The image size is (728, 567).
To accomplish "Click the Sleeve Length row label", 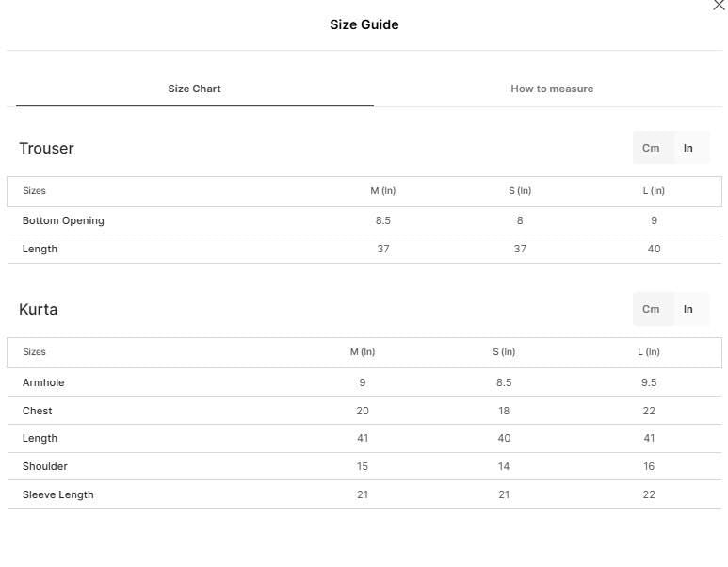I will pyautogui.click(x=58, y=495).
